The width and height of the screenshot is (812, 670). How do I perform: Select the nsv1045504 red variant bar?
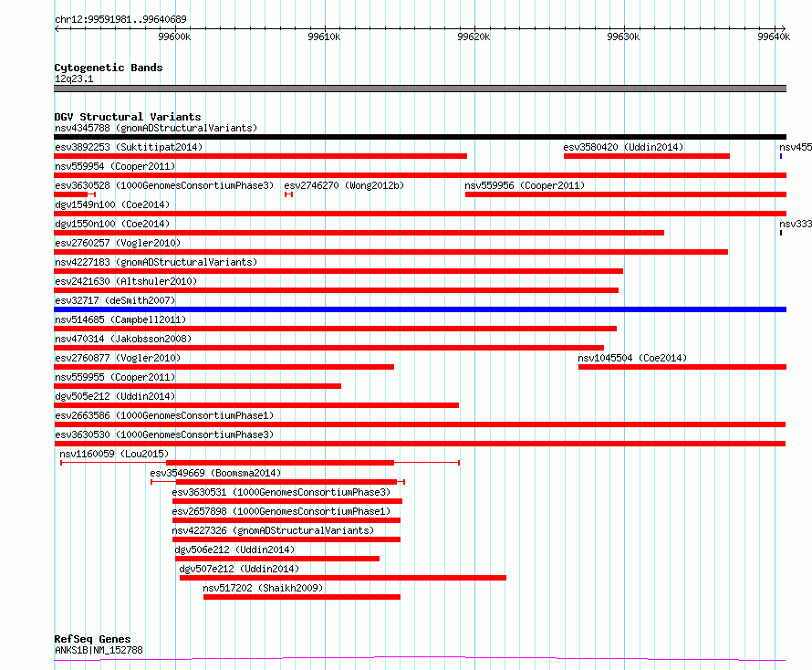pyautogui.click(x=682, y=367)
